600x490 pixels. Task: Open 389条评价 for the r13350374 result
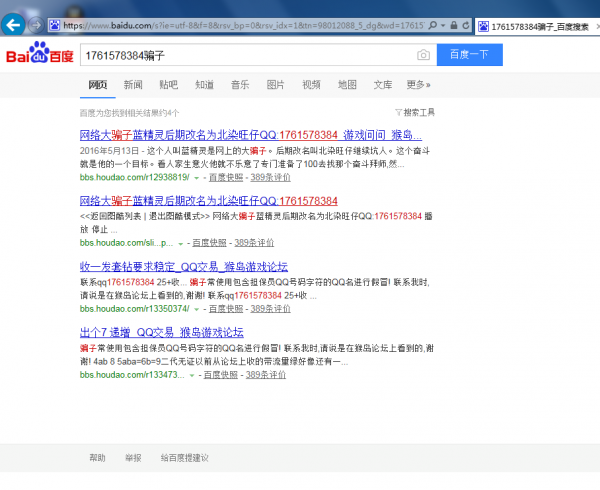coord(271,309)
